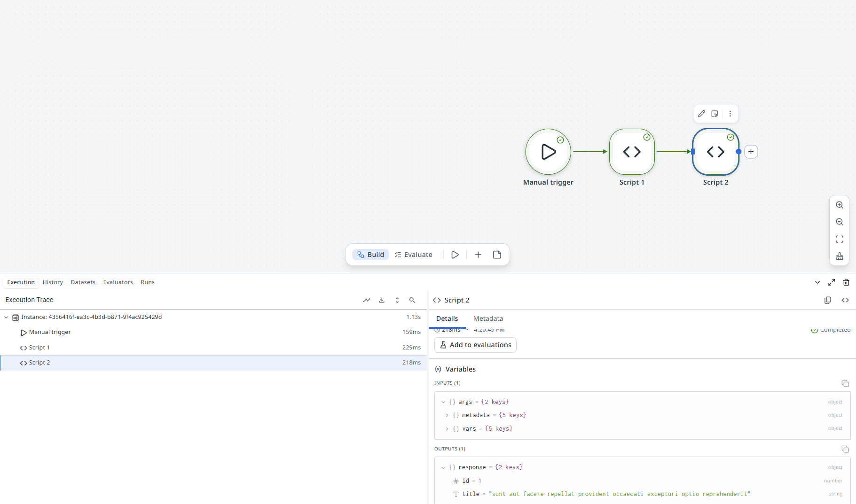The width and height of the screenshot is (856, 504).
Task: Open the three-dot menu above Script 2
Action: click(730, 114)
